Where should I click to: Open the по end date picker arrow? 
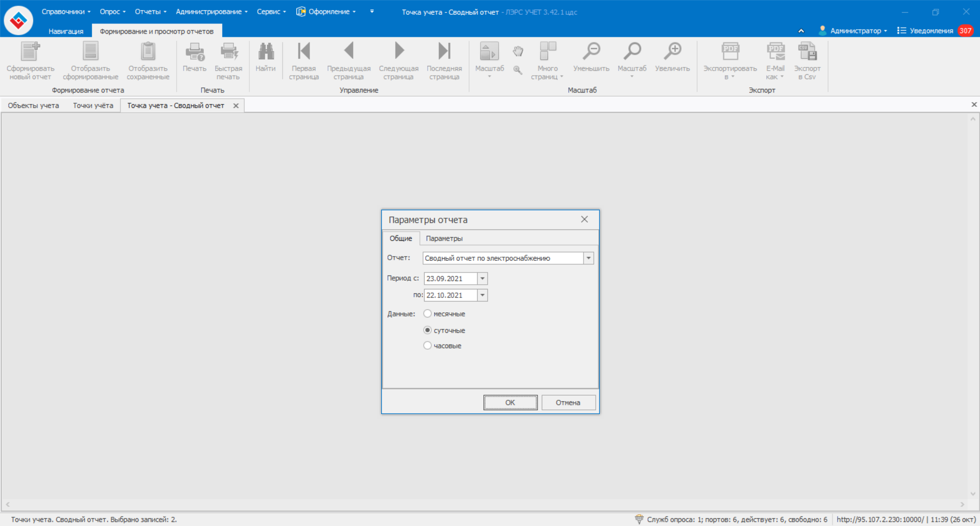[x=482, y=295]
